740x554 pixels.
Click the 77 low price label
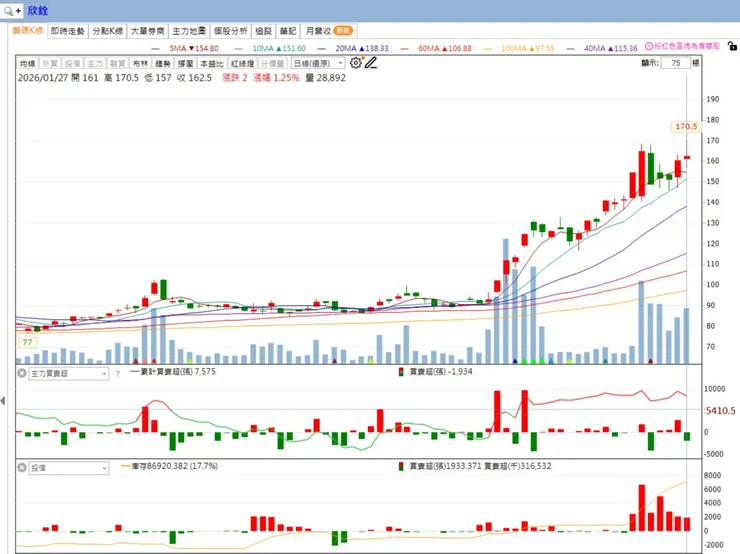click(x=27, y=343)
